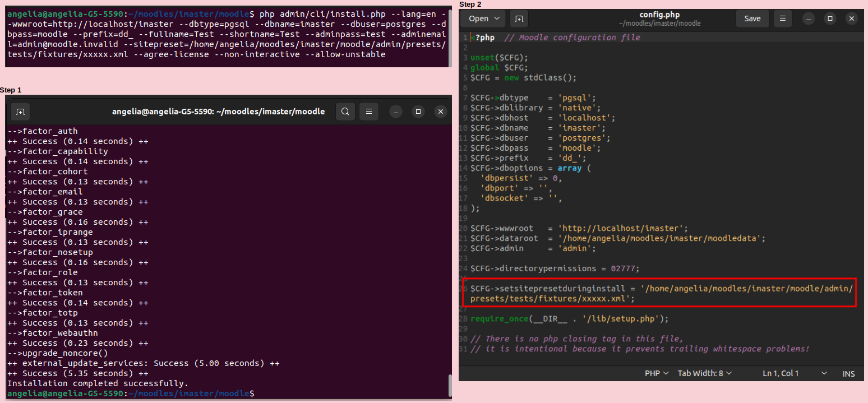Screen dimensions: 868x403
Task: Click the '-->factor_auth' terminal line
Action: (43, 131)
